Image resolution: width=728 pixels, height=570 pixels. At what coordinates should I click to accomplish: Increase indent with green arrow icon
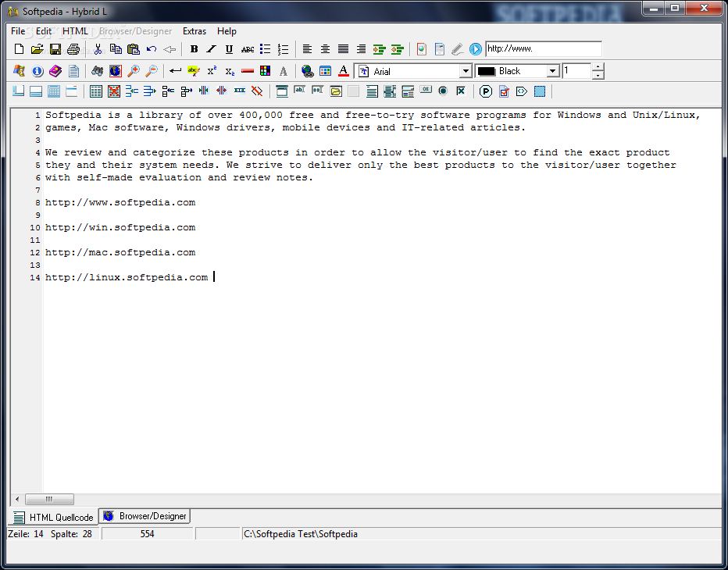click(x=380, y=48)
